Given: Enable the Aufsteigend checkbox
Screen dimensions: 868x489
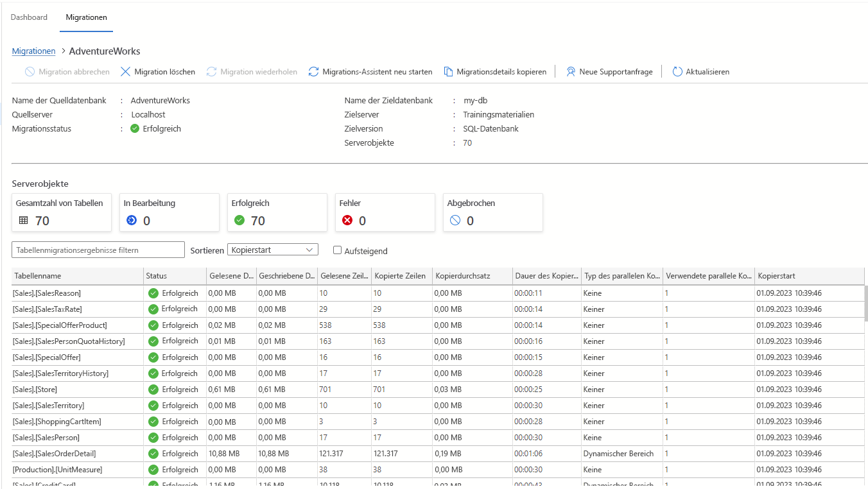Looking at the screenshot, I should [x=336, y=250].
